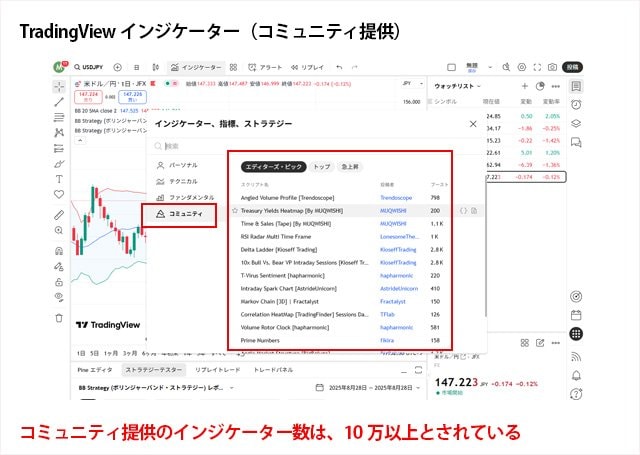
Task: Open chart settings gear icon
Action: point(522,67)
